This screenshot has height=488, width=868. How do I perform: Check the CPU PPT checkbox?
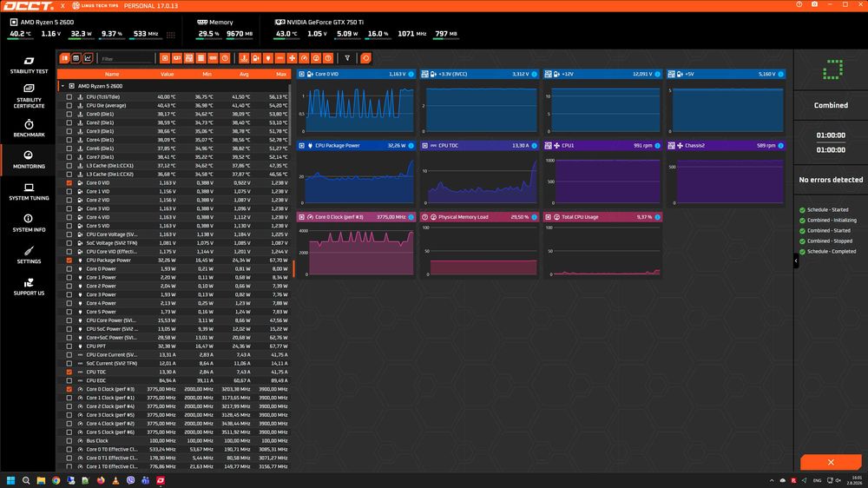pyautogui.click(x=69, y=346)
